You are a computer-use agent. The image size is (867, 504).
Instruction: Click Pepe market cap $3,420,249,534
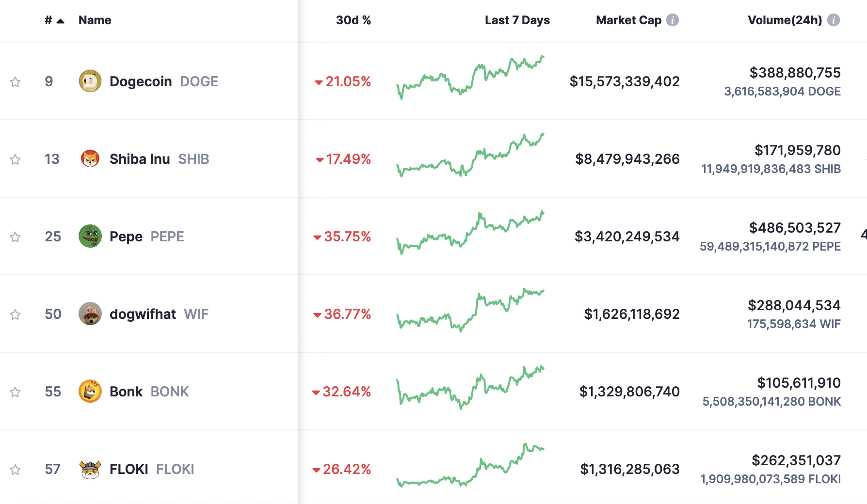click(x=627, y=236)
